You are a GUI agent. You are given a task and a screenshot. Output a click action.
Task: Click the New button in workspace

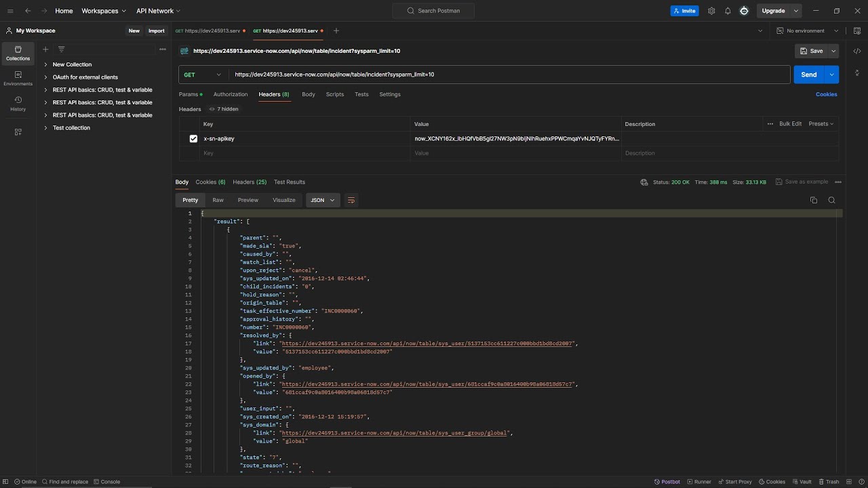(134, 30)
